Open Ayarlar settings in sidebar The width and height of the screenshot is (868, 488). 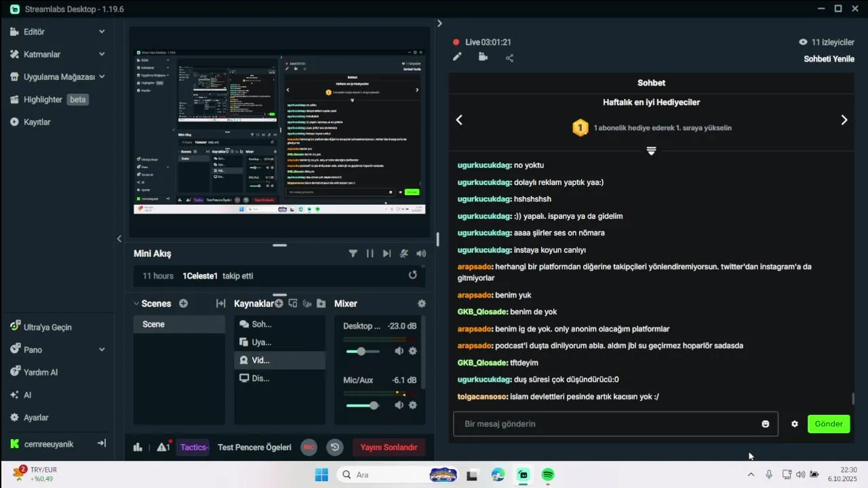pyautogui.click(x=29, y=418)
